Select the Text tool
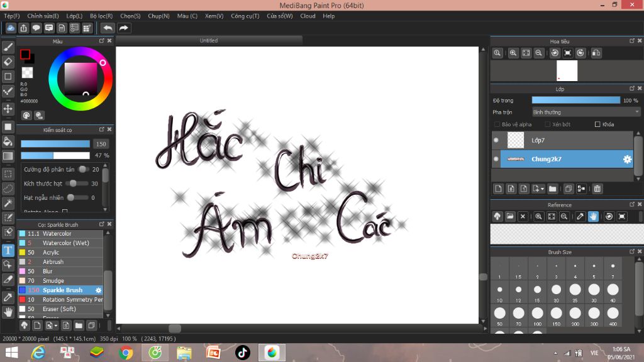 click(x=8, y=250)
